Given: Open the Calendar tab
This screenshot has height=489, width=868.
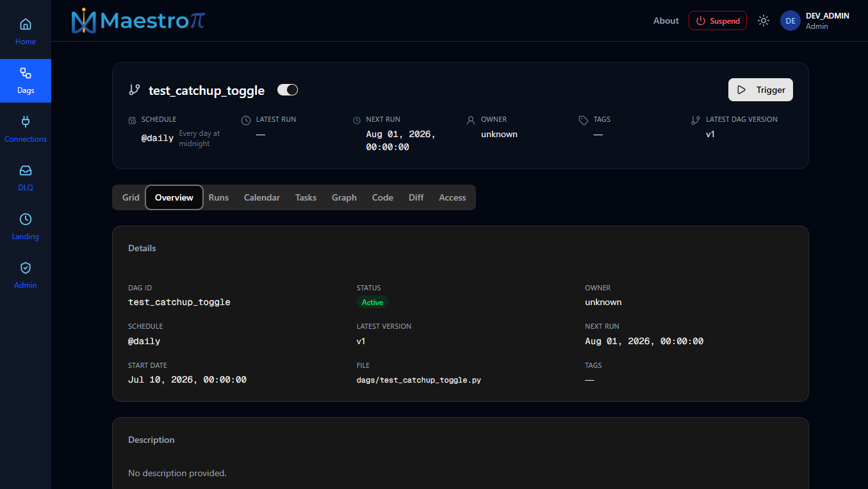Looking at the screenshot, I should tap(262, 197).
